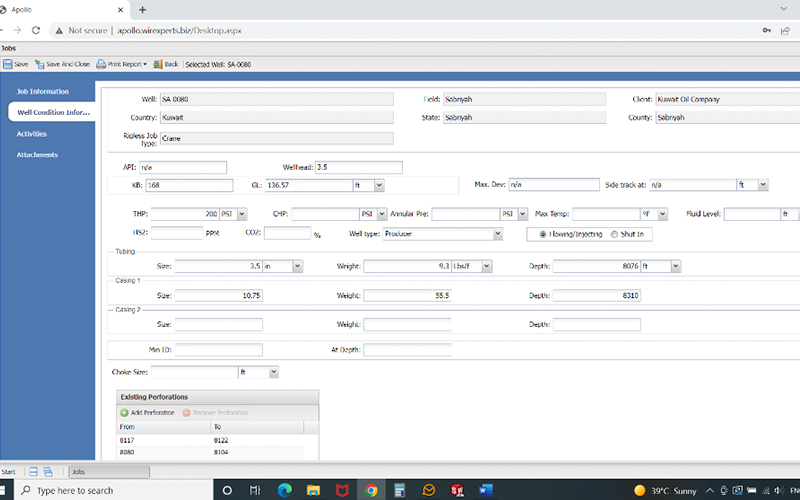Open the Choke Size unit dropdown

click(274, 372)
